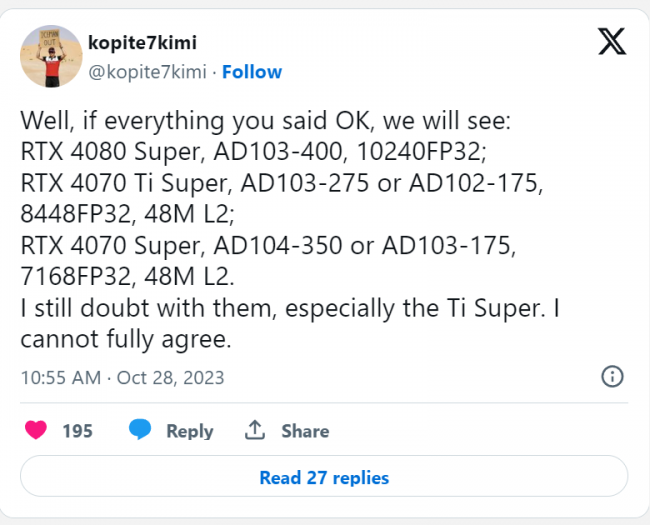
Task: Click the RTX 4070 Ti Super line
Action: click(x=281, y=183)
